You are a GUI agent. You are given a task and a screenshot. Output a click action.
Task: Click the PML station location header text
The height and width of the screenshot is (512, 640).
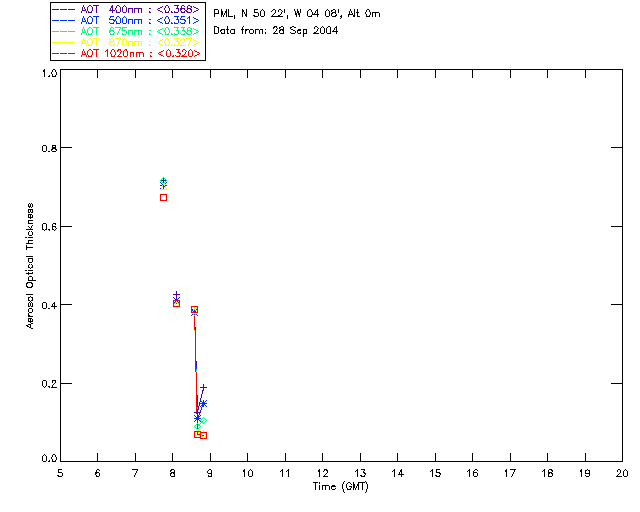point(297,13)
